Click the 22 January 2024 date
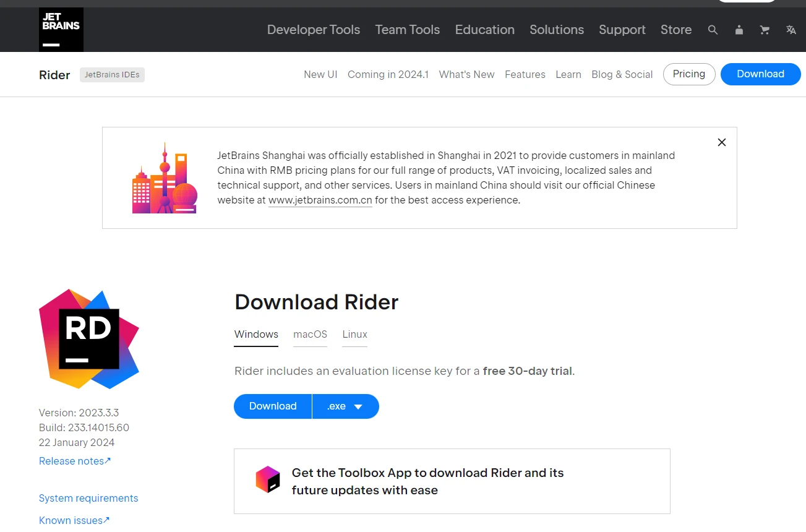806x532 pixels. (77, 442)
